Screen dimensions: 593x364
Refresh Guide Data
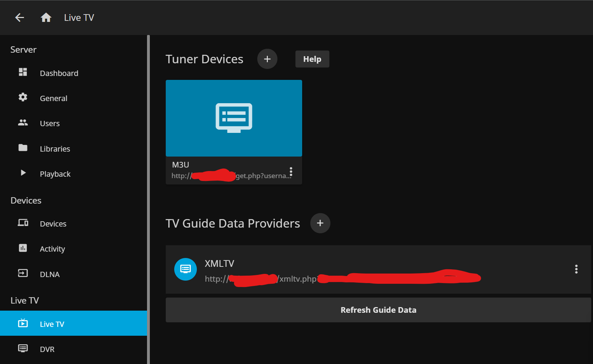coord(378,310)
